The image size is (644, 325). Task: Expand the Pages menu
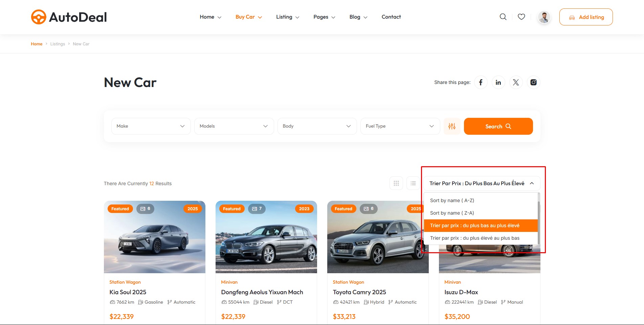click(x=324, y=17)
